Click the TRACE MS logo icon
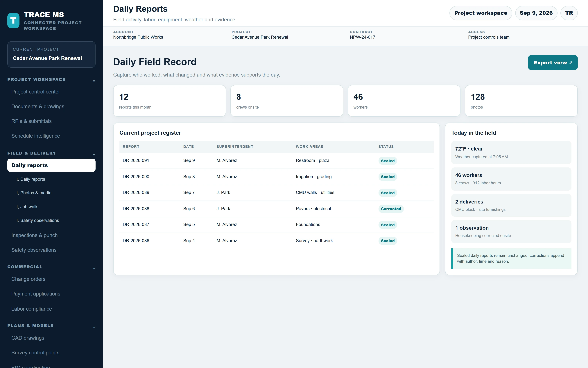Image resolution: width=588 pixels, height=368 pixels. [13, 21]
